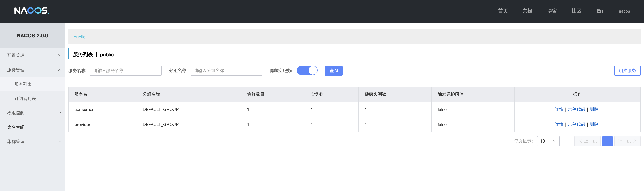Viewport: 644px width, 191px height.
Task: Open 服务列表 in the sidebar
Action: (x=23, y=84)
